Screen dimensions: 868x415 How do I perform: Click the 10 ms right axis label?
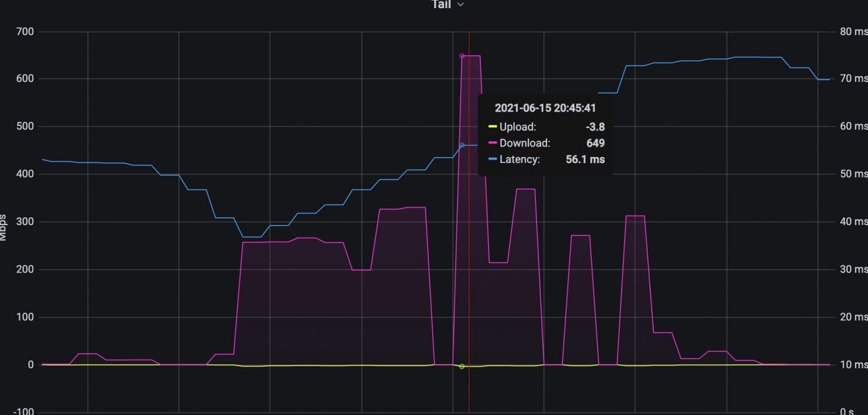[853, 365]
